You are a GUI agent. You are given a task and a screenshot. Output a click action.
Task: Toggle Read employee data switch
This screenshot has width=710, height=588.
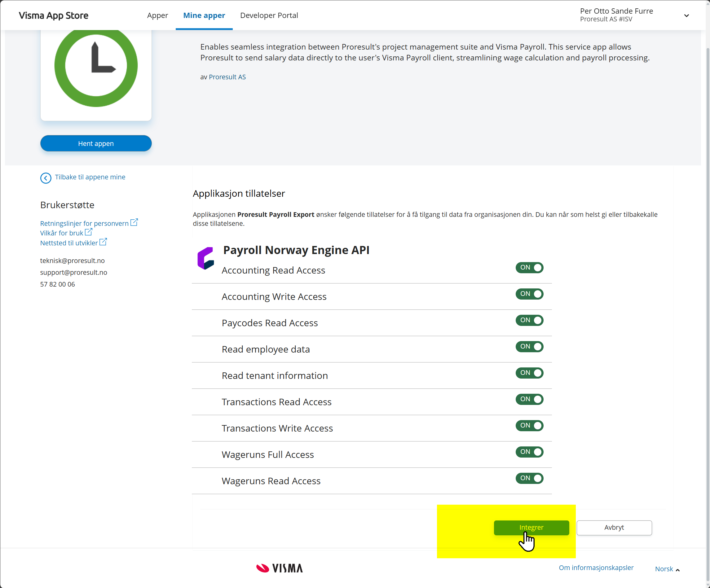529,347
